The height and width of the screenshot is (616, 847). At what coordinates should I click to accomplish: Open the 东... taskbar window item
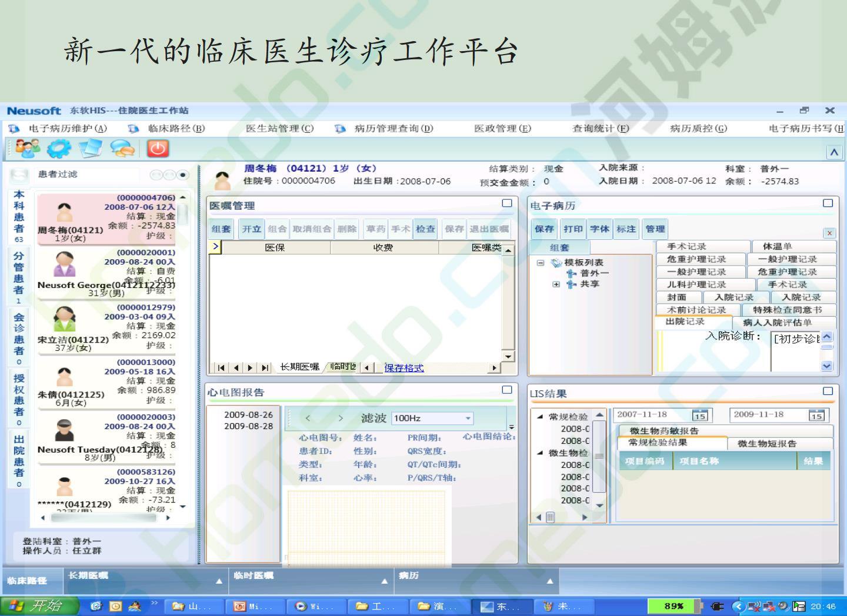coord(502,607)
